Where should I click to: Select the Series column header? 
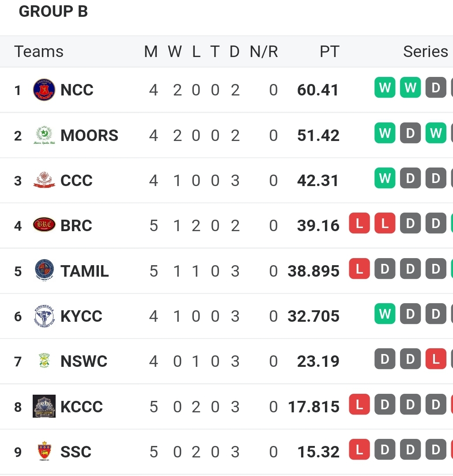point(426,52)
